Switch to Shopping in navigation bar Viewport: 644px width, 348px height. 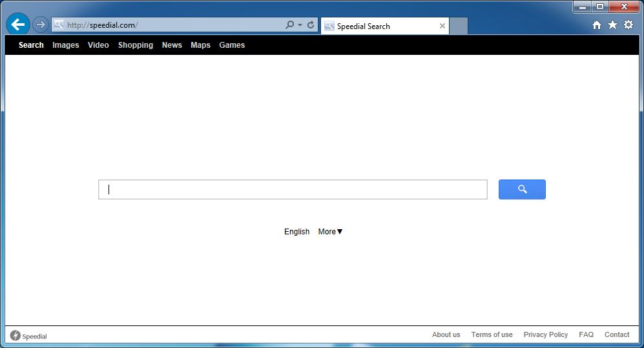pos(136,45)
